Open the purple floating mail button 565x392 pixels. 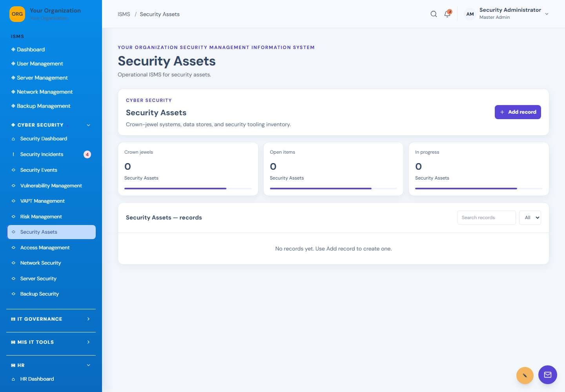click(x=547, y=375)
